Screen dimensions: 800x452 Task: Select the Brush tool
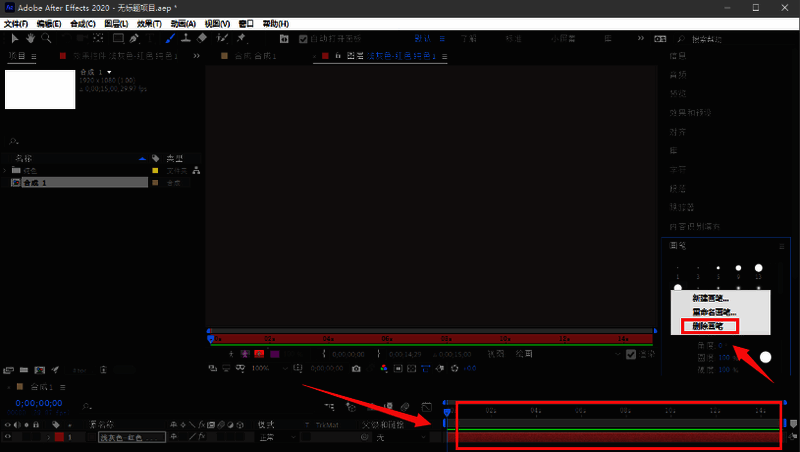[x=169, y=38]
